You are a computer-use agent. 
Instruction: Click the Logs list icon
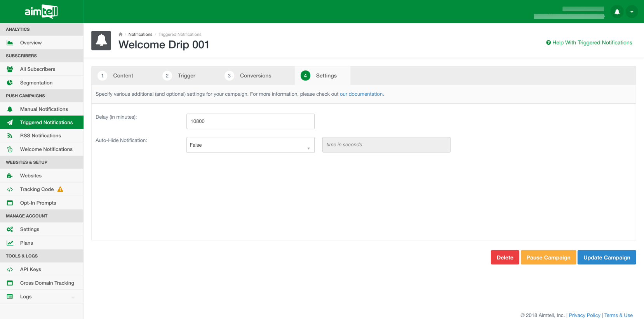click(10, 297)
